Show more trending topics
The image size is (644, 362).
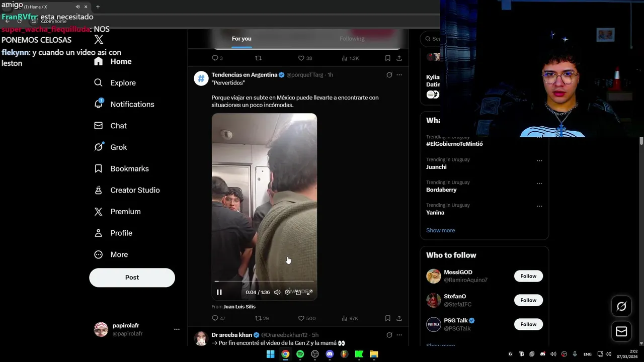(x=440, y=230)
